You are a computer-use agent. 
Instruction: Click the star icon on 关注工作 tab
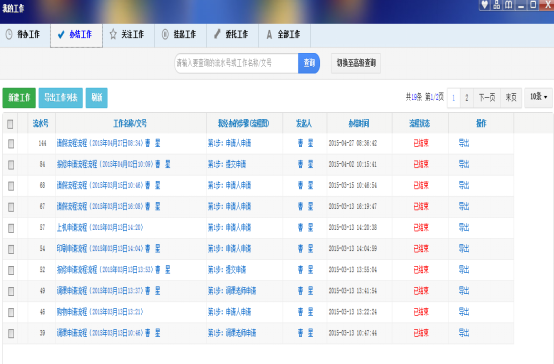click(x=113, y=34)
